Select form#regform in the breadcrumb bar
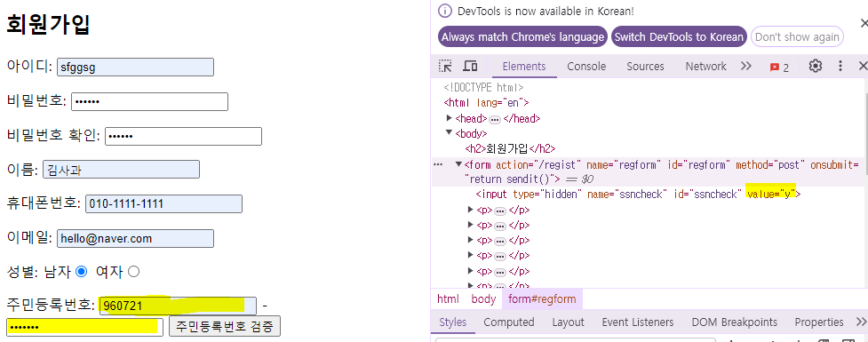Image resolution: width=868 pixels, height=342 pixels. tap(542, 299)
